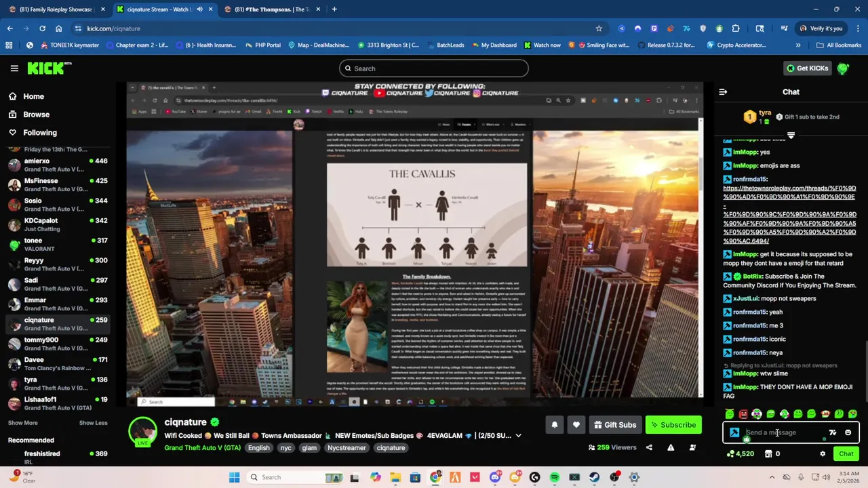Click the red angry emote above chat input
This screenshot has height=488, width=868.
tap(743, 414)
